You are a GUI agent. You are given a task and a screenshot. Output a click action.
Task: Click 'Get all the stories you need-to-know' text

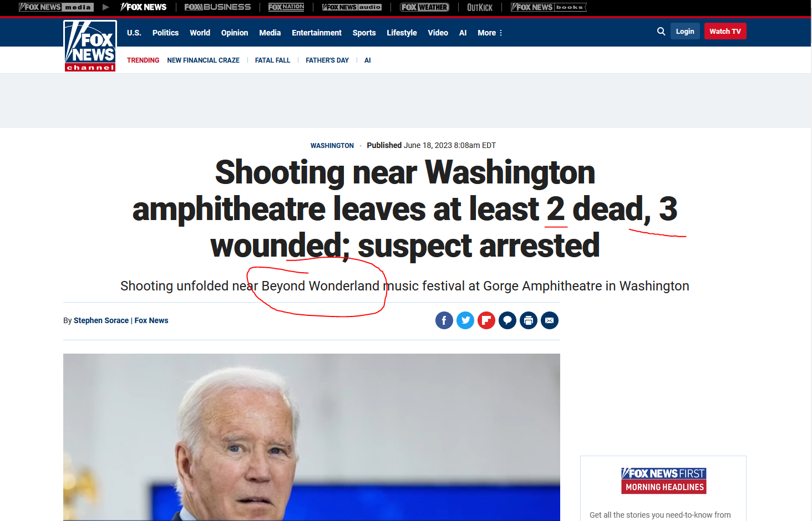[x=660, y=515]
